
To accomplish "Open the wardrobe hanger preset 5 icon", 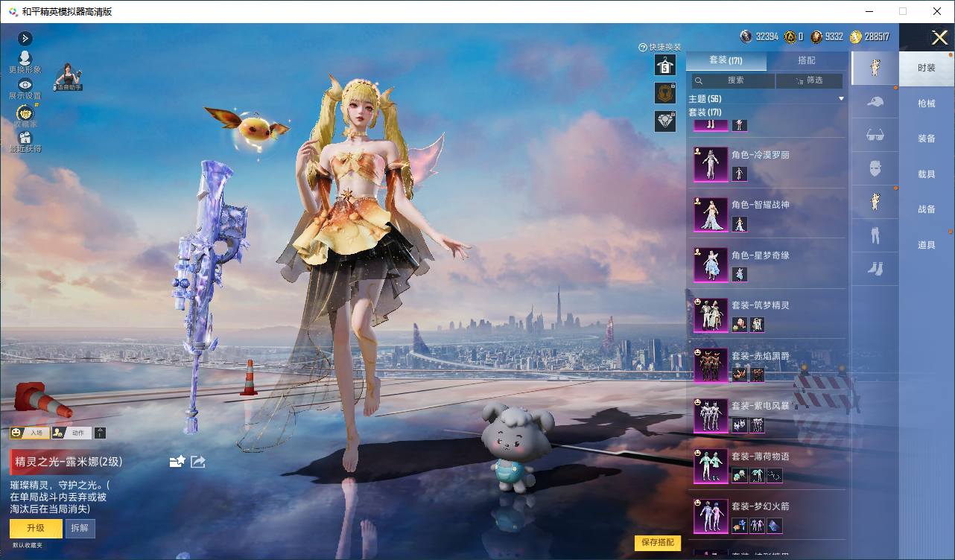I will click(665, 65).
